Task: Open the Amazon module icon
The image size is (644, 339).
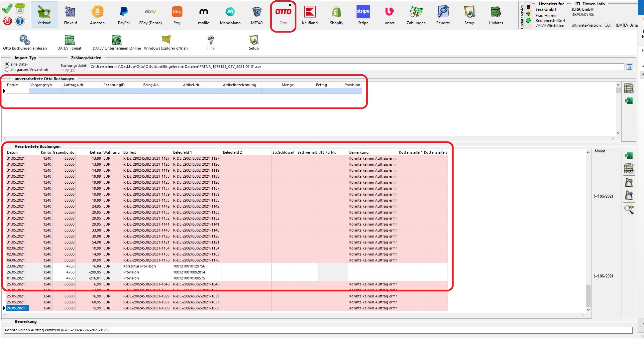Action: pyautogui.click(x=97, y=15)
